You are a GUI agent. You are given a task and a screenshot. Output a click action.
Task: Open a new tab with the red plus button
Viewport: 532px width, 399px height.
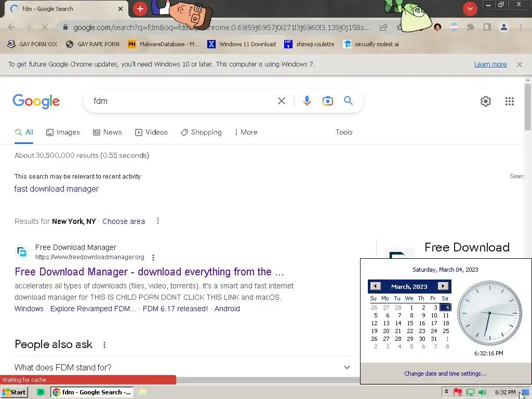click(x=140, y=9)
